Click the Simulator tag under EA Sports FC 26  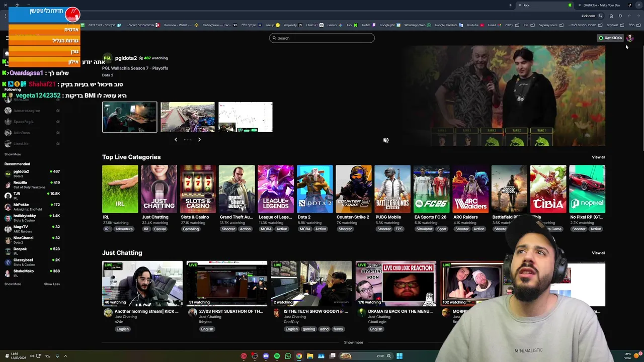(x=424, y=229)
